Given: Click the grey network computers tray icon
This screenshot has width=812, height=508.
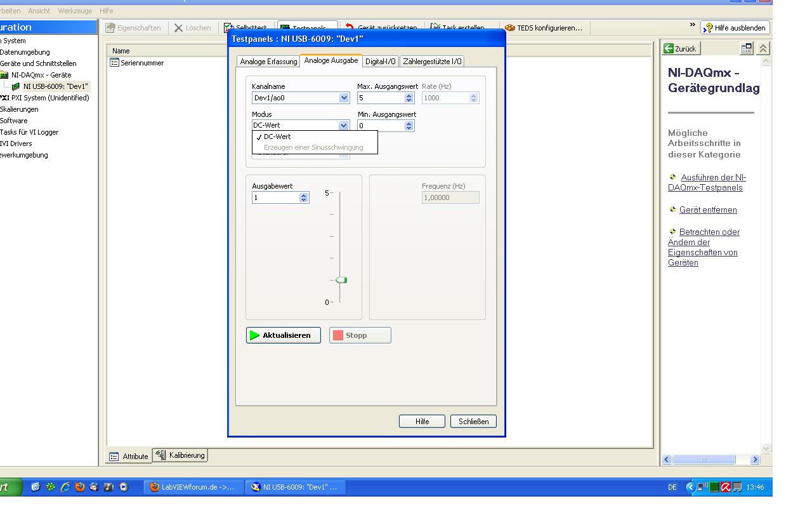Looking at the screenshot, I should click(737, 487).
